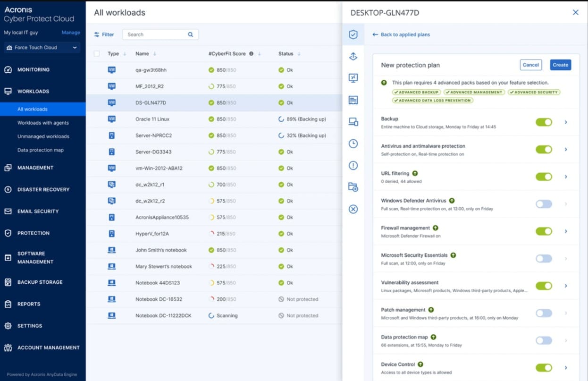Viewport: 588px width, 381px height.
Task: Close the DESKTOP-GLN477D panel
Action: pyautogui.click(x=575, y=13)
